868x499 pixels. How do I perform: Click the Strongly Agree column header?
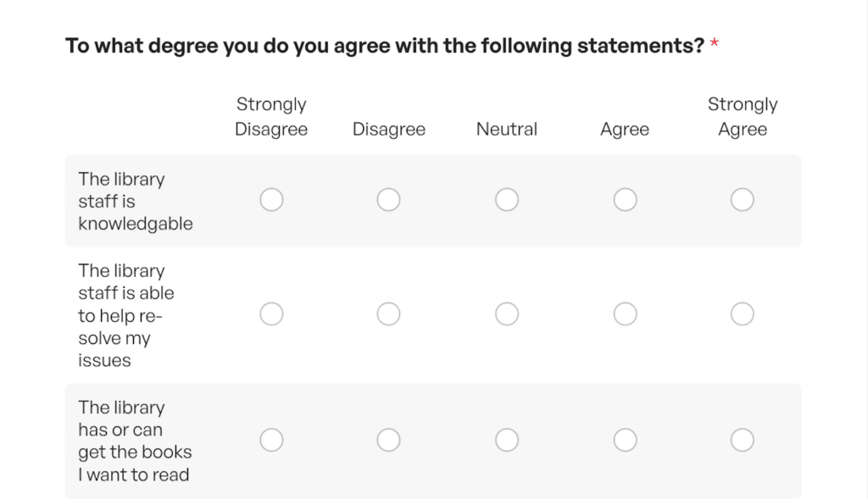pos(743,117)
